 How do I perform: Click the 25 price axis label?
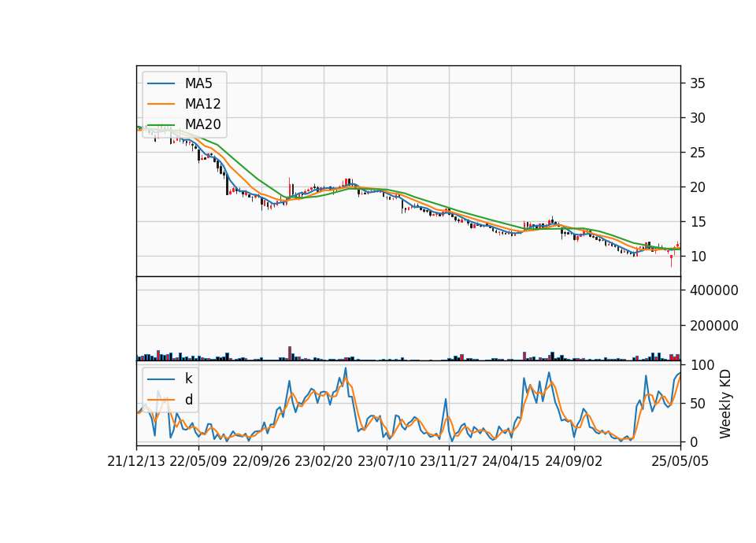click(x=698, y=153)
